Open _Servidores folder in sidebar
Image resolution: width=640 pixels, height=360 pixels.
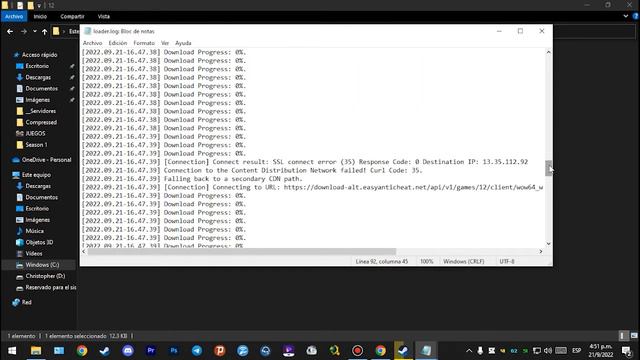[x=40, y=111]
